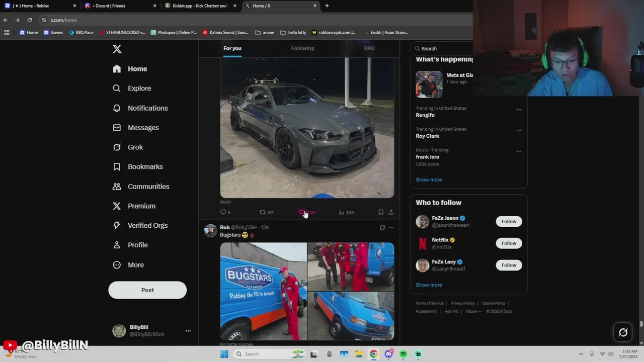Click the X logo in the sidebar
The image size is (644, 362).
(117, 49)
